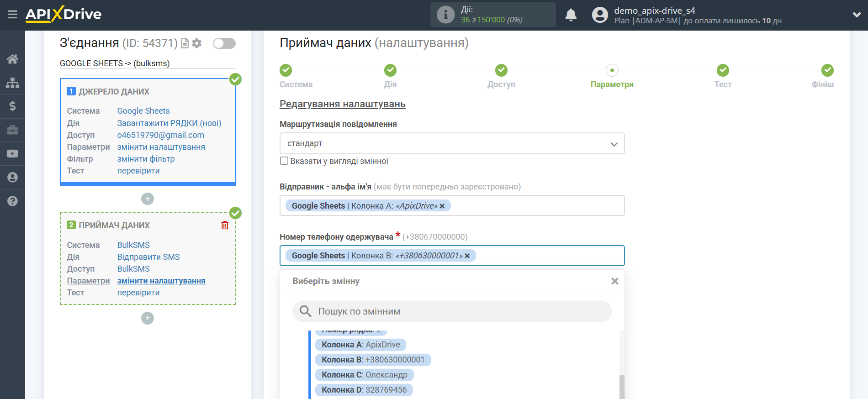
Task: Open connection settings gear icon
Action: click(197, 43)
